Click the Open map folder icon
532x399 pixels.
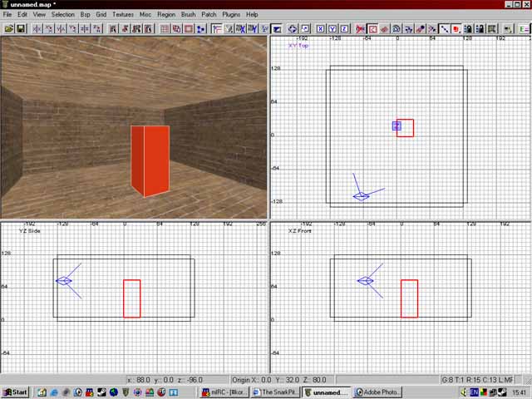(9, 28)
